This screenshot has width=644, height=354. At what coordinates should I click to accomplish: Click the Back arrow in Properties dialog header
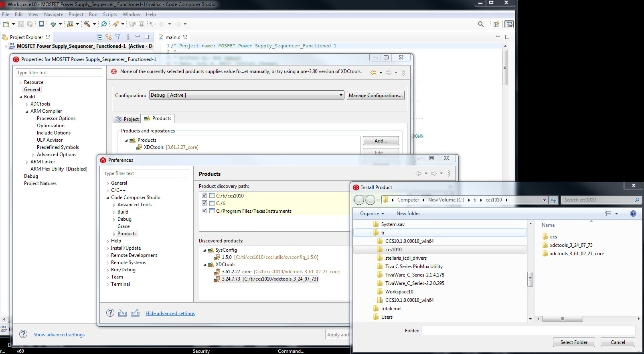pyautogui.click(x=373, y=73)
